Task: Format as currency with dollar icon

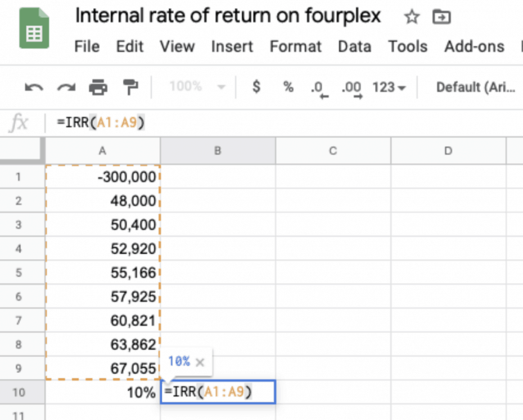Action: tap(256, 87)
